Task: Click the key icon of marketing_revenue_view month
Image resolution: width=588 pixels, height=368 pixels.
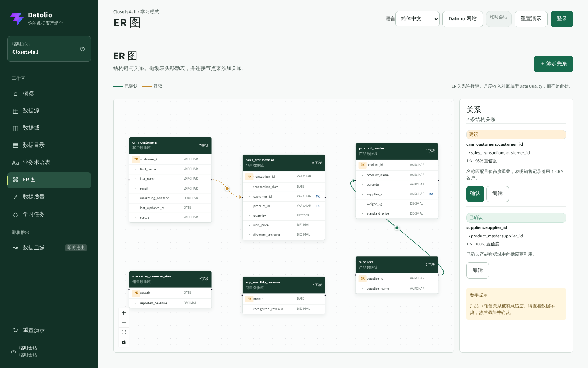Action: click(136, 293)
